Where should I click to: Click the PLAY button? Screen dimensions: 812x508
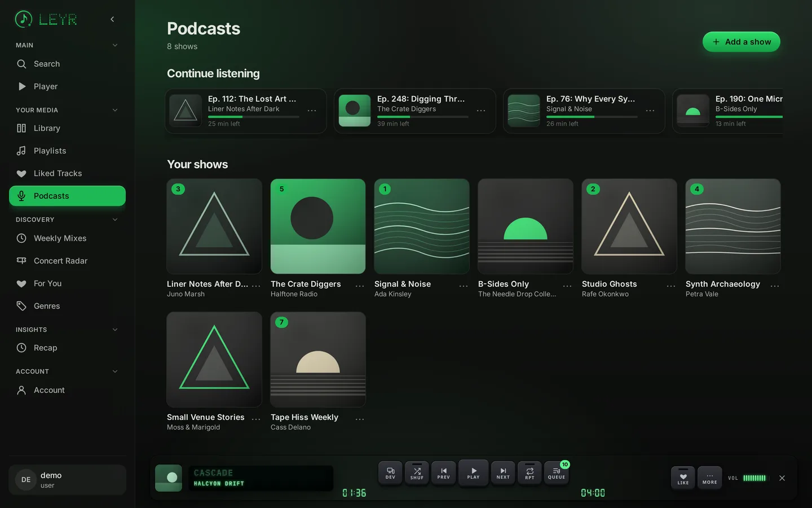[473, 473]
